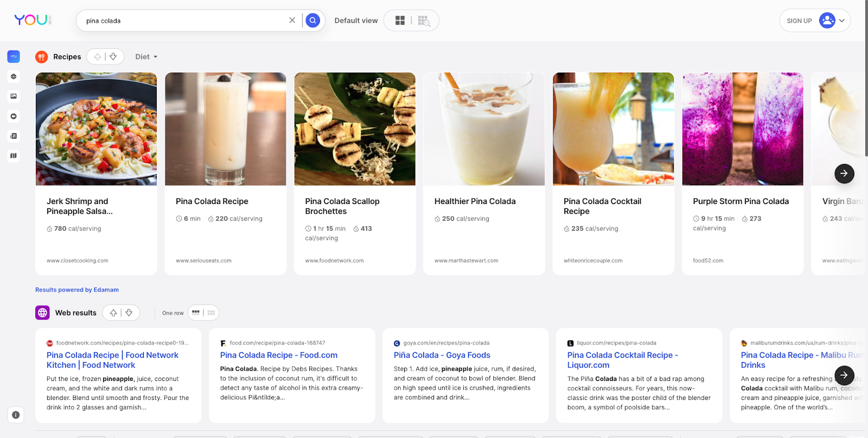Open the Pina Colada Recipe - Food.com link
This screenshot has width=868, height=438.
(279, 355)
